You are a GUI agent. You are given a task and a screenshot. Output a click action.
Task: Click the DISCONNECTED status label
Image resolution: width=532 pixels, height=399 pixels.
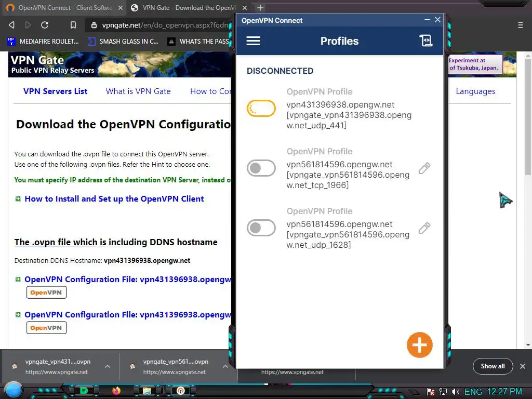(280, 71)
